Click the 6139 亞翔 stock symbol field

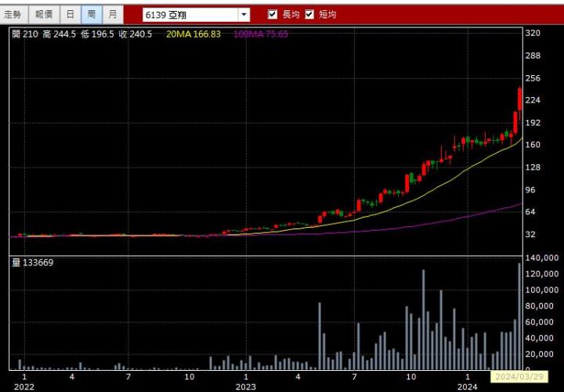click(190, 15)
